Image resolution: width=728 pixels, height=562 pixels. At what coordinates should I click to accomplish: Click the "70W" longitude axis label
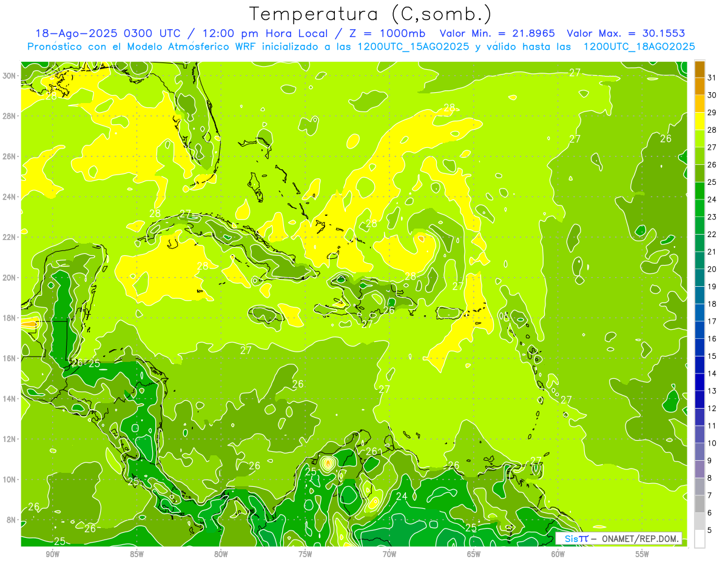389,554
